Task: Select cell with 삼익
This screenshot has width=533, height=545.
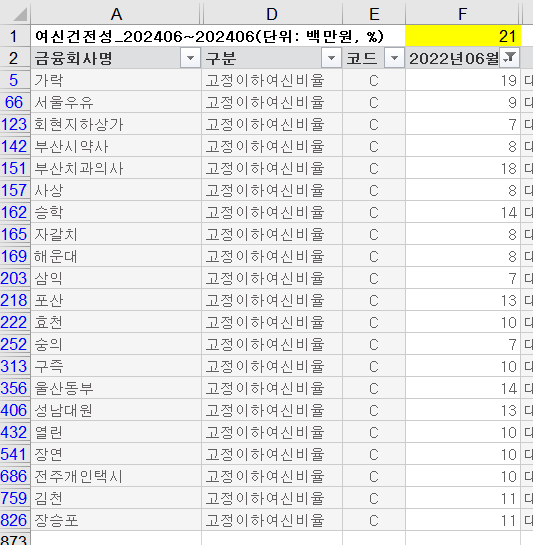Action: click(x=116, y=278)
